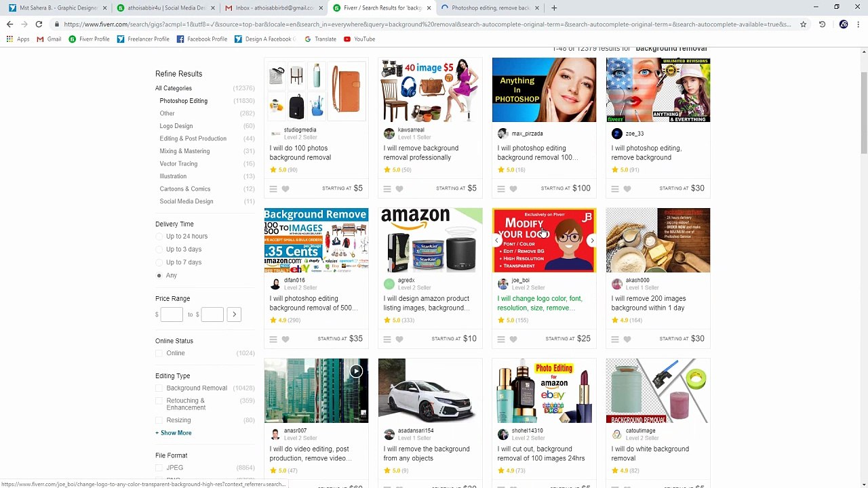Image resolution: width=868 pixels, height=488 pixels.
Task: Open gig I will remove 200 images background
Action: [x=648, y=303]
